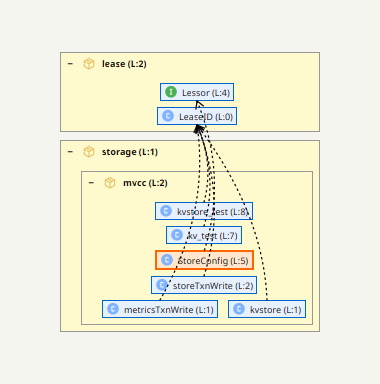Click the class icon on kvstore node
The width and height of the screenshot is (380, 384).
point(239,309)
